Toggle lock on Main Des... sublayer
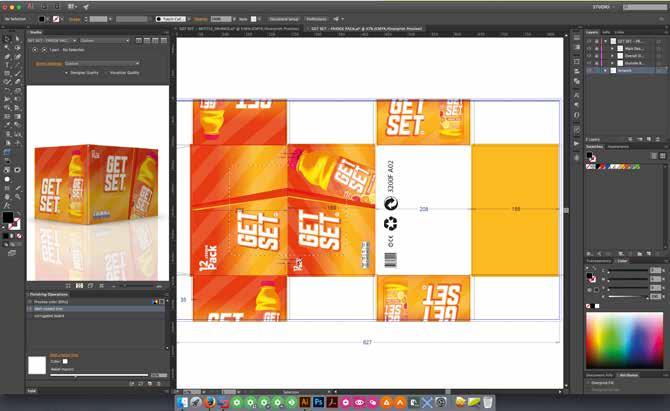 pyautogui.click(x=597, y=49)
